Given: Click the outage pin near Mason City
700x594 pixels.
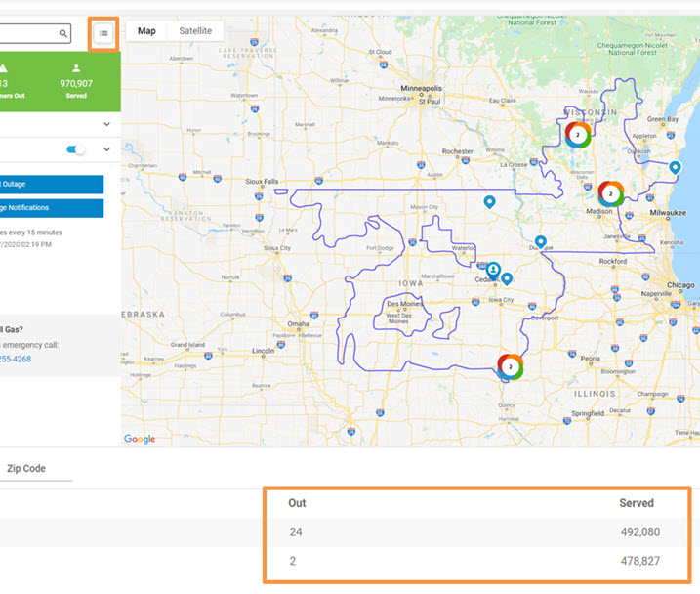Looking at the screenshot, I should [x=489, y=202].
